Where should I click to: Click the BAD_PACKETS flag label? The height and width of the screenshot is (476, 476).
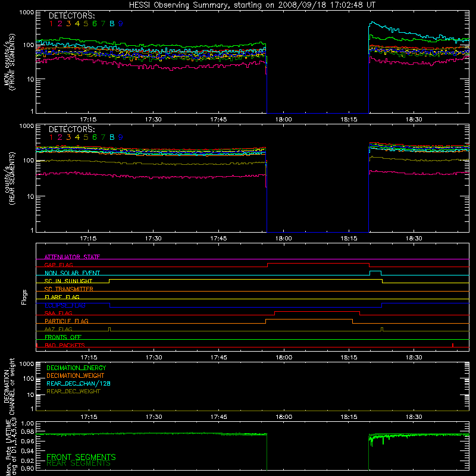65,345
